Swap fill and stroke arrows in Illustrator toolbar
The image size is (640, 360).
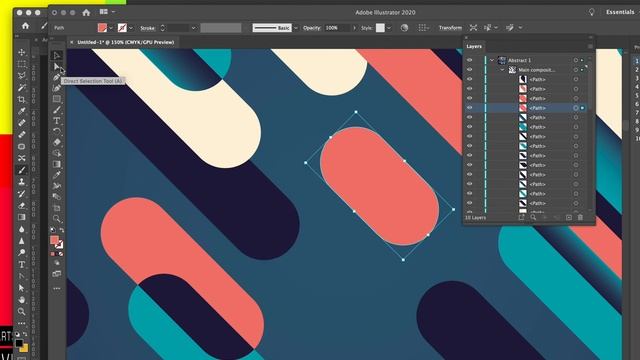click(62, 230)
